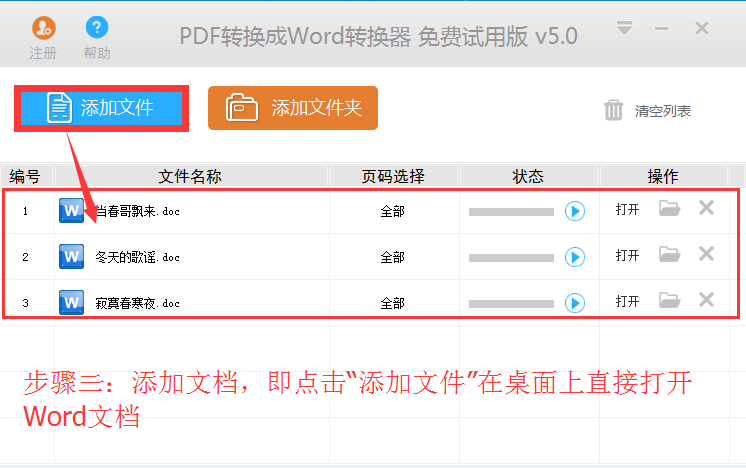Click the 编号 column header
This screenshot has width=746, height=468.
coord(27,176)
